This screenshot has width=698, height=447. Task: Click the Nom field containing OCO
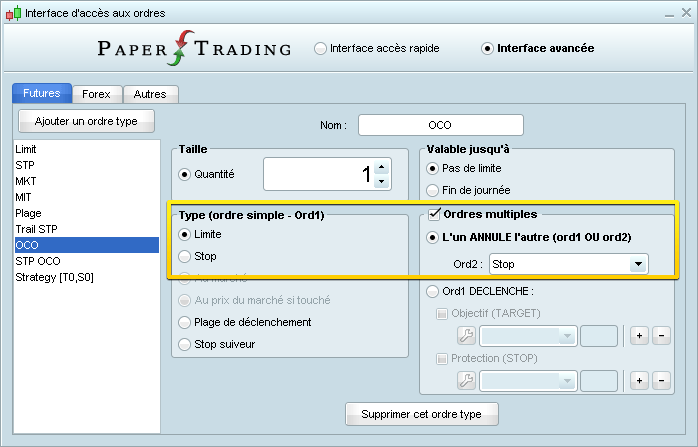(x=441, y=125)
